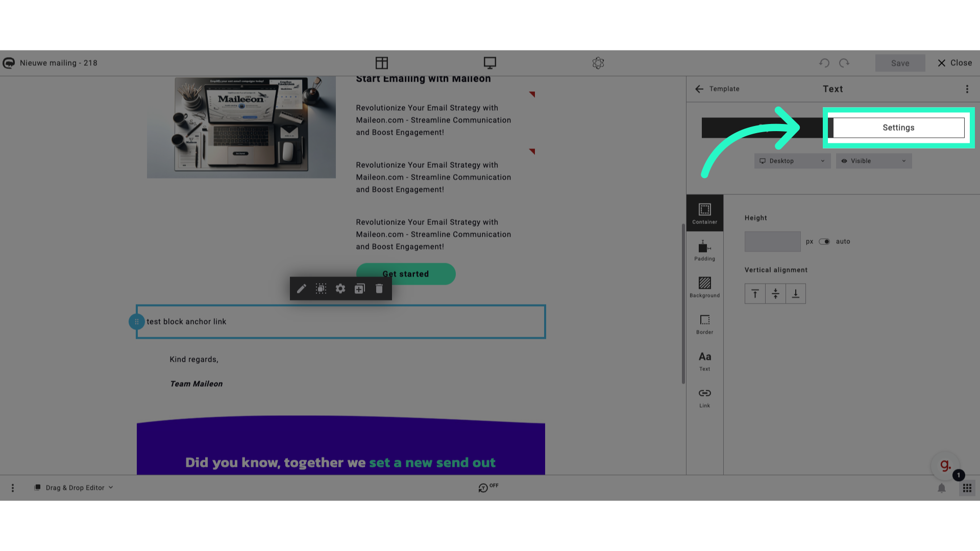The width and height of the screenshot is (980, 551).
Task: Expand the Drag & Drop Editor menu
Action: pyautogui.click(x=74, y=488)
